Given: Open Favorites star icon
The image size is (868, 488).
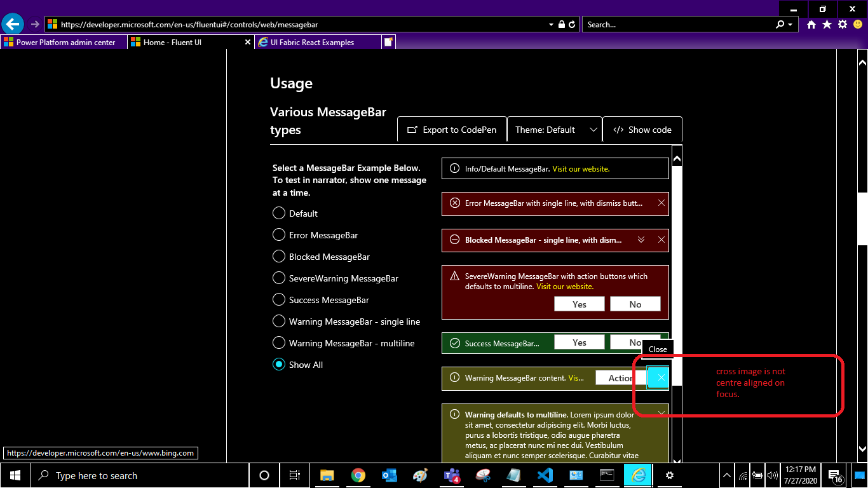Looking at the screenshot, I should pyautogui.click(x=827, y=24).
